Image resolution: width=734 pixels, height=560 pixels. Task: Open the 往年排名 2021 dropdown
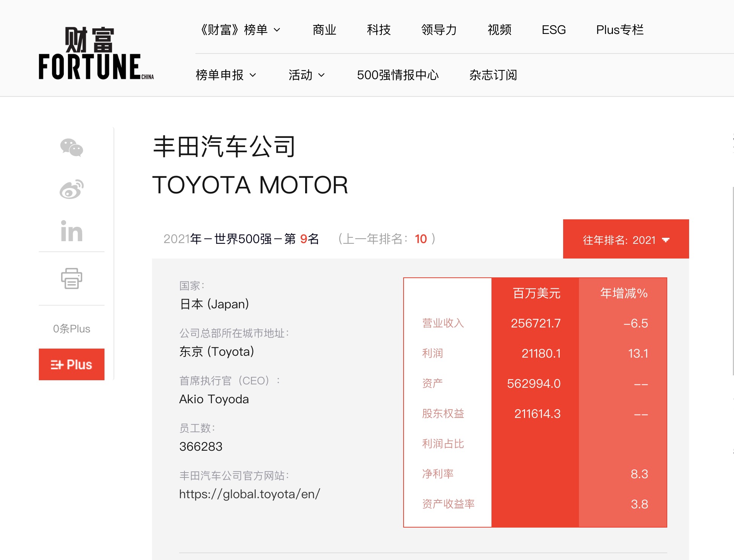[626, 239]
